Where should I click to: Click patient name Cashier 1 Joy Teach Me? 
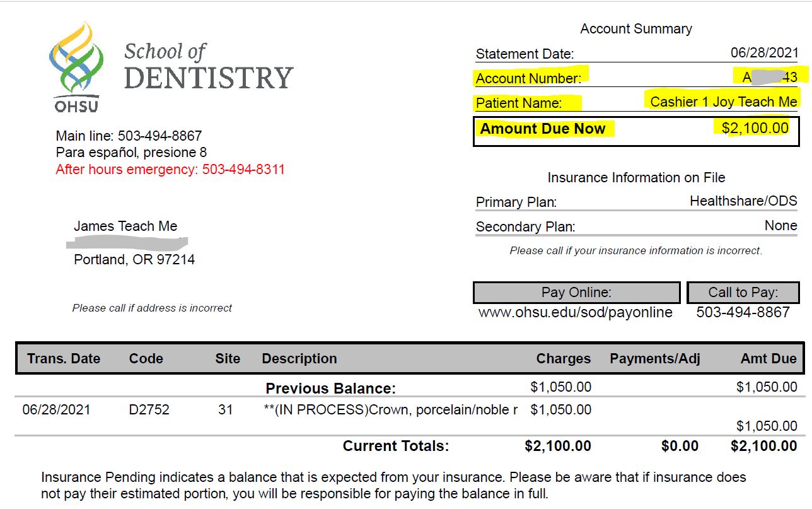723,102
